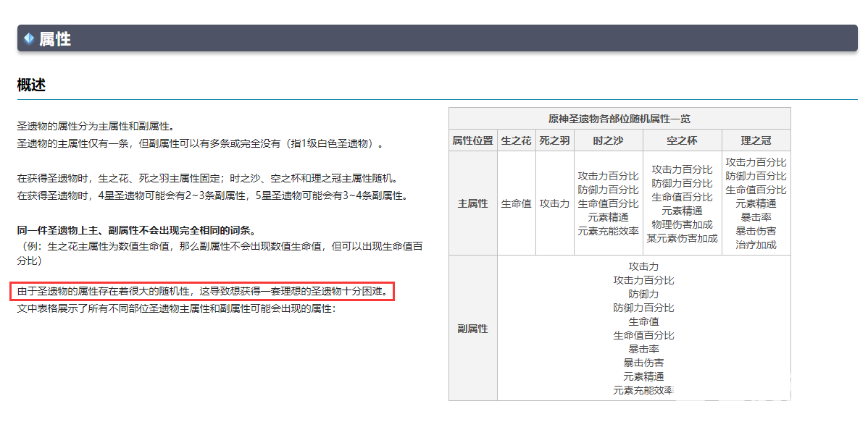Click 攻击力百分比 in the 时之沙 column
Viewport: 868px width, 422px height.
pyautogui.click(x=609, y=176)
